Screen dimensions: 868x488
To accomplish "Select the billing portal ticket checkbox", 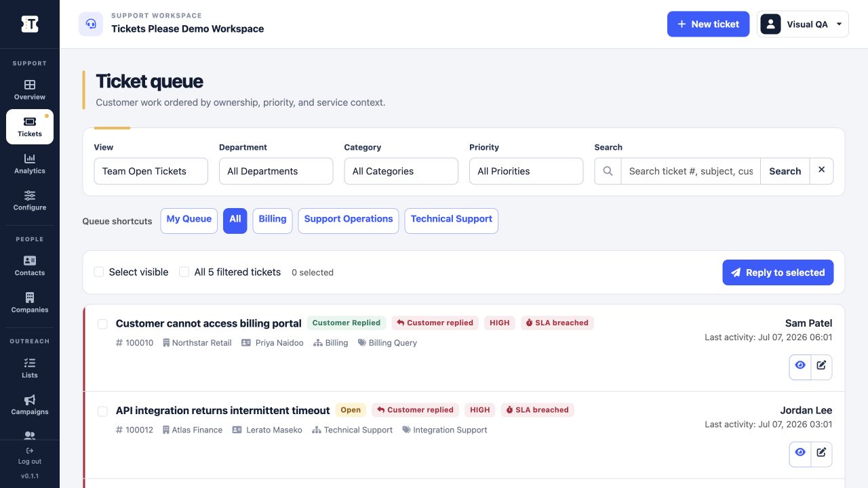I will pos(103,324).
